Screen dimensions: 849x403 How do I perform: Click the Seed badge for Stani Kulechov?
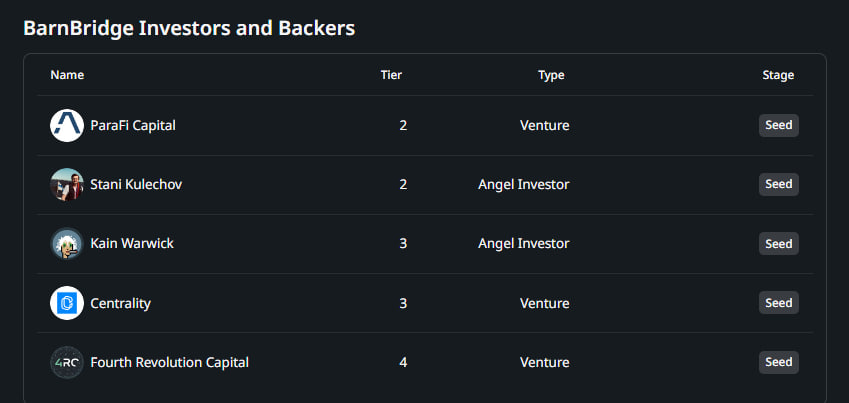(778, 184)
